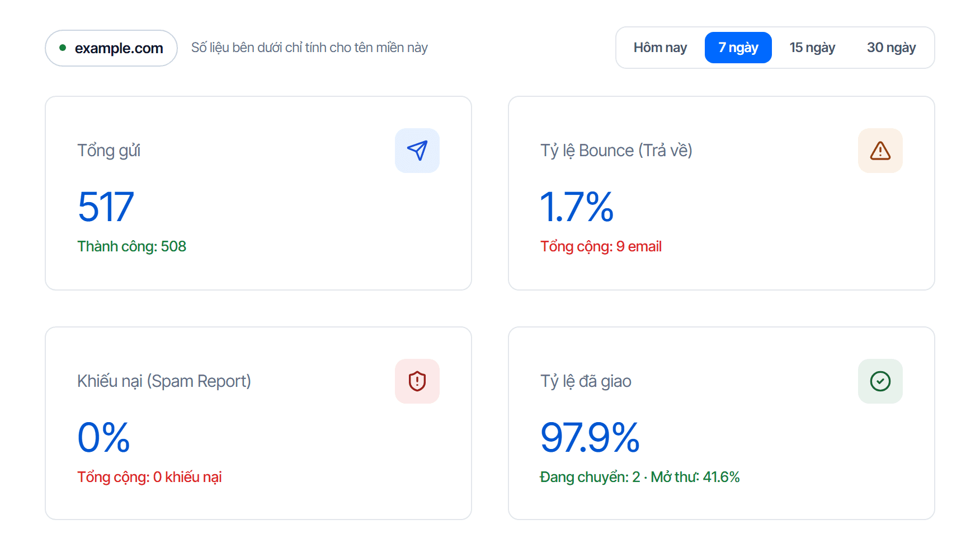
Task: Click the Tỷ lệ Bounce (Trả về) title
Action: click(x=616, y=151)
